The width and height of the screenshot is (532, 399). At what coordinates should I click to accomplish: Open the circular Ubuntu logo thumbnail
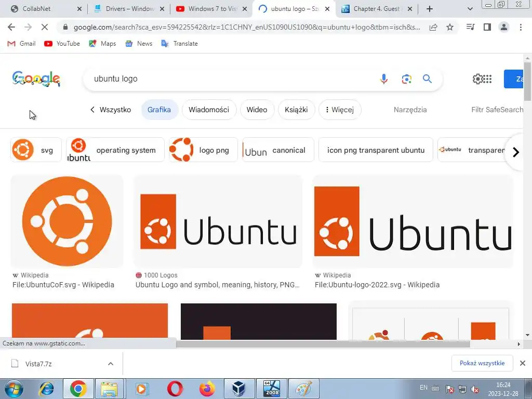(67, 221)
